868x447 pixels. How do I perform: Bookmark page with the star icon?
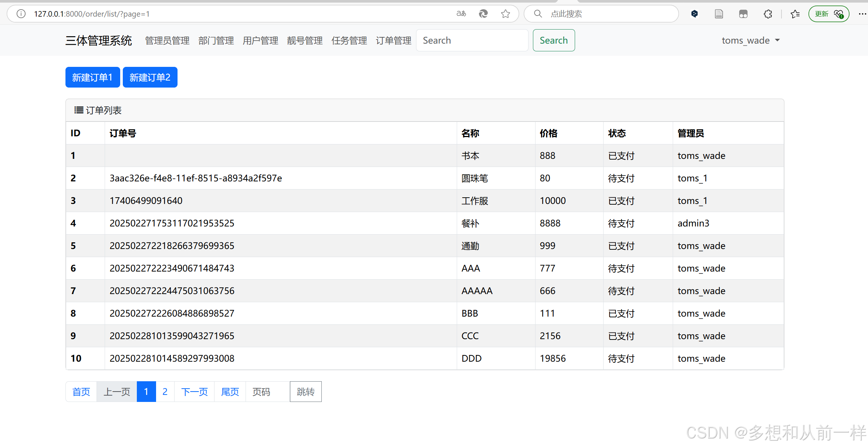click(505, 14)
